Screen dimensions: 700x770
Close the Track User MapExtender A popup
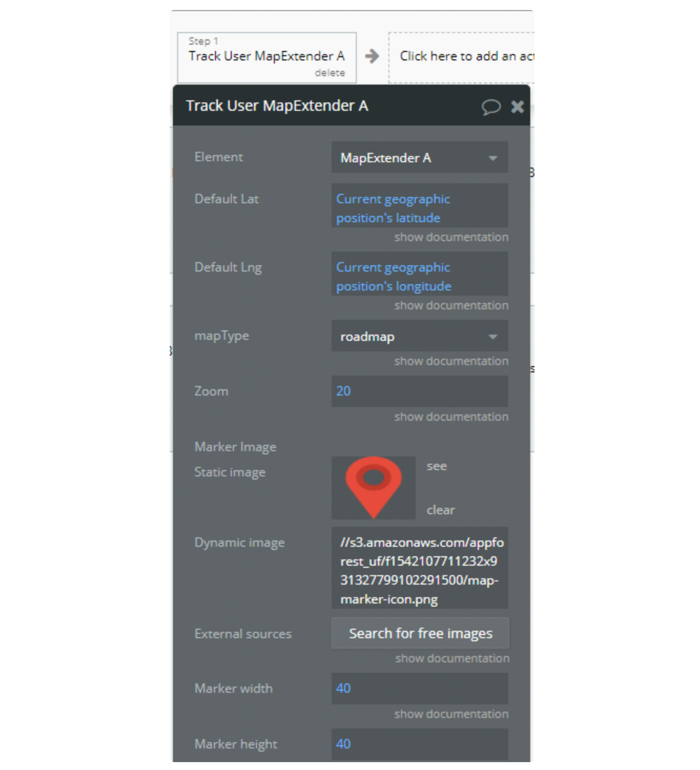(518, 107)
